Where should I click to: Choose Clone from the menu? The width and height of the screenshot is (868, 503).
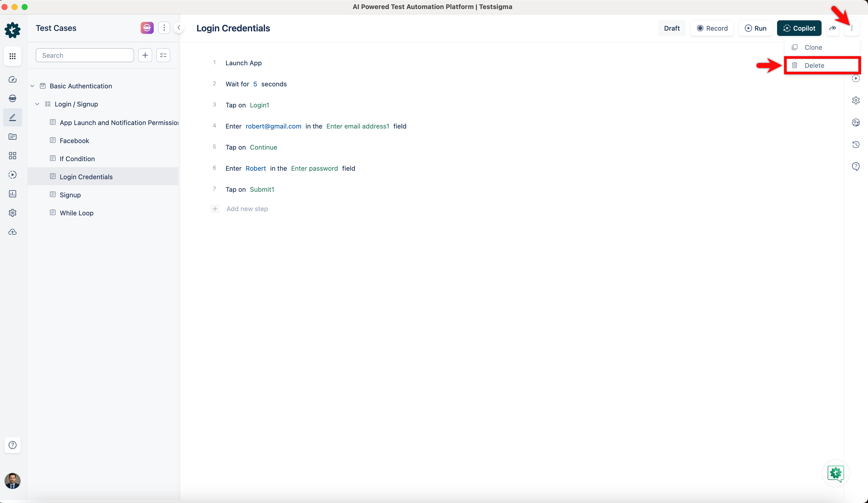[x=823, y=47]
